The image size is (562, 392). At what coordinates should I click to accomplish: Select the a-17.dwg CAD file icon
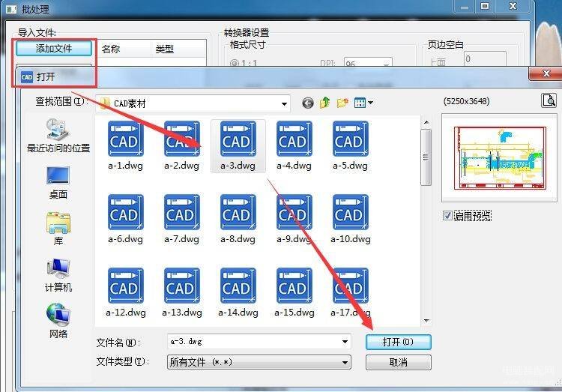click(351, 286)
